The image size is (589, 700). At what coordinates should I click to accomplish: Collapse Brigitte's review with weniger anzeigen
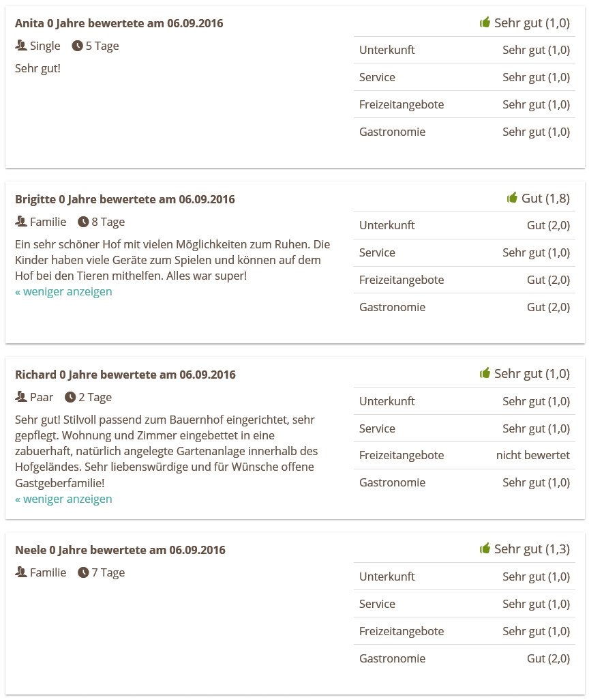tap(63, 291)
